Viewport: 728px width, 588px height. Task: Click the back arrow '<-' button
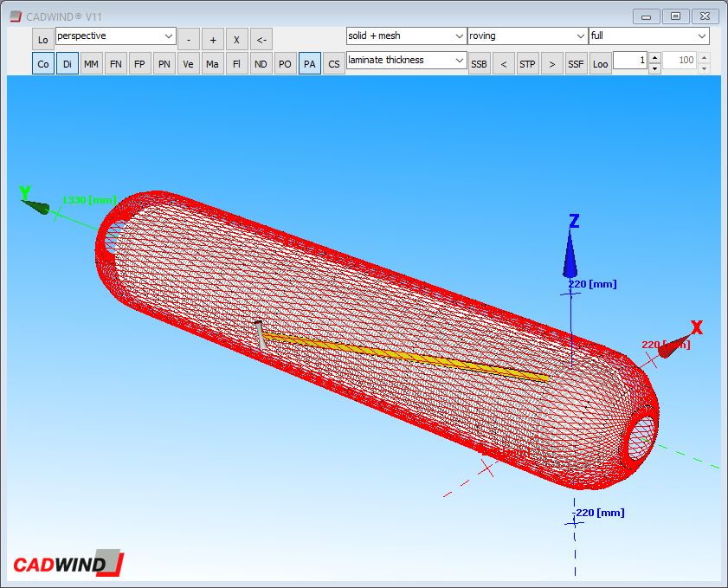[261, 40]
